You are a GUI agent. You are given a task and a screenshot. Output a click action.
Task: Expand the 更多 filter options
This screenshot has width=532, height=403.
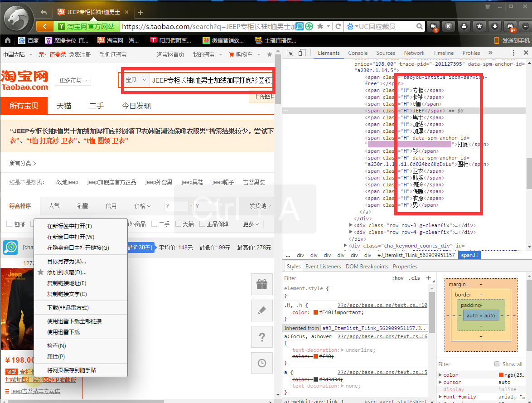pyautogui.click(x=251, y=224)
